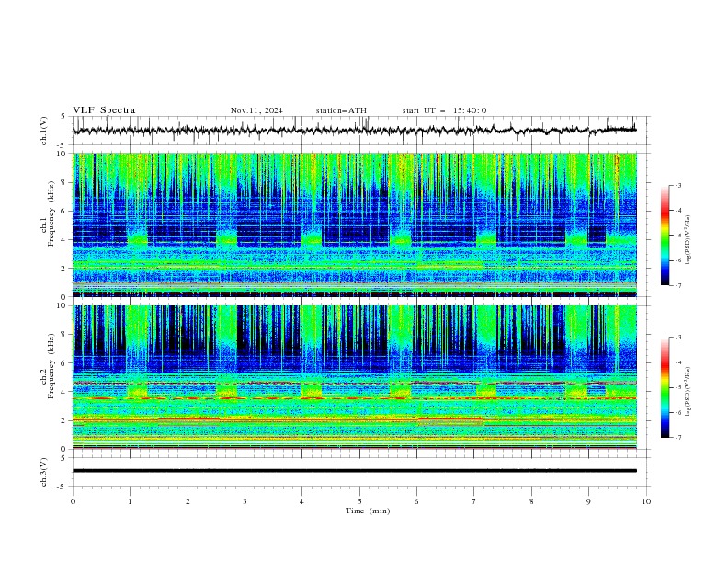Click the time axis tick label "6"

(x=416, y=501)
